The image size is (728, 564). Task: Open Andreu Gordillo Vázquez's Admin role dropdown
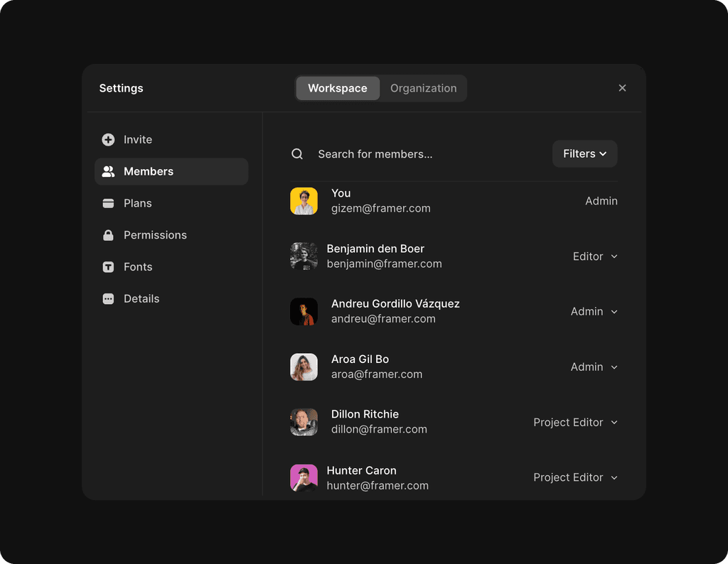[593, 311]
